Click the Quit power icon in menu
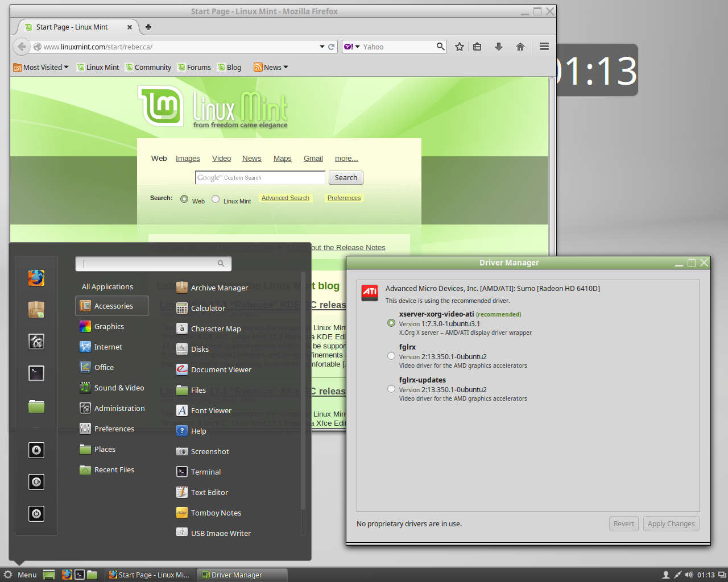 [x=36, y=514]
